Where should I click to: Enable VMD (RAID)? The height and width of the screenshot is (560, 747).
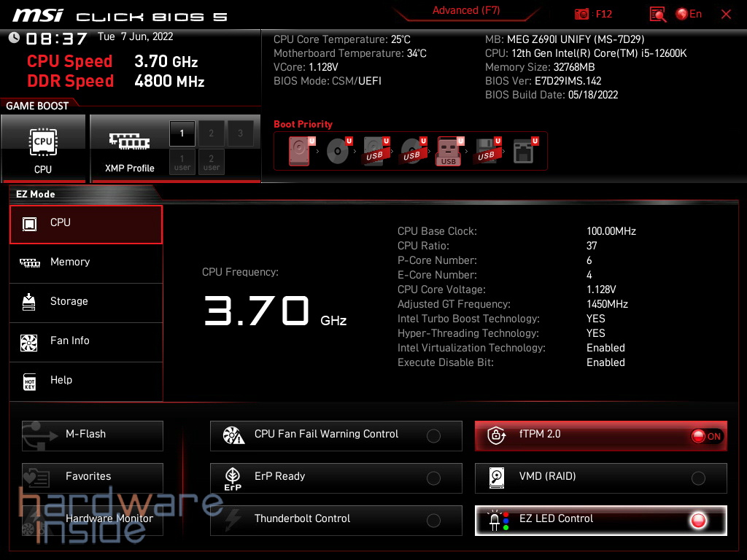pos(699,478)
